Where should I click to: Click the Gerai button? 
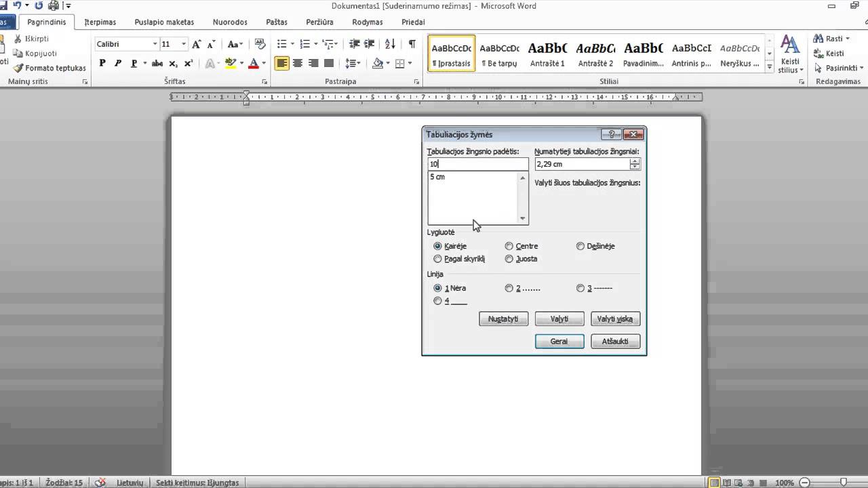pyautogui.click(x=559, y=342)
